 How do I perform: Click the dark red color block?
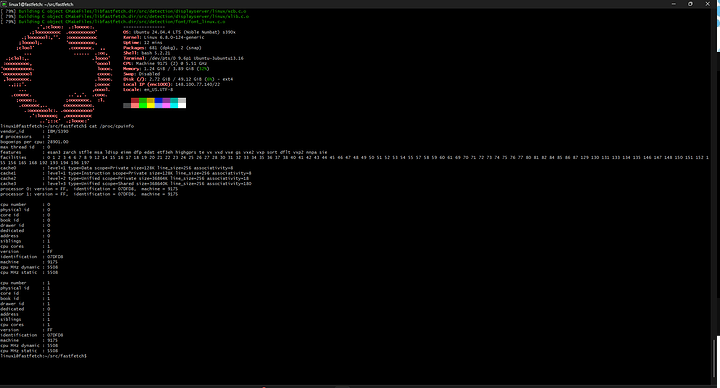(135, 100)
